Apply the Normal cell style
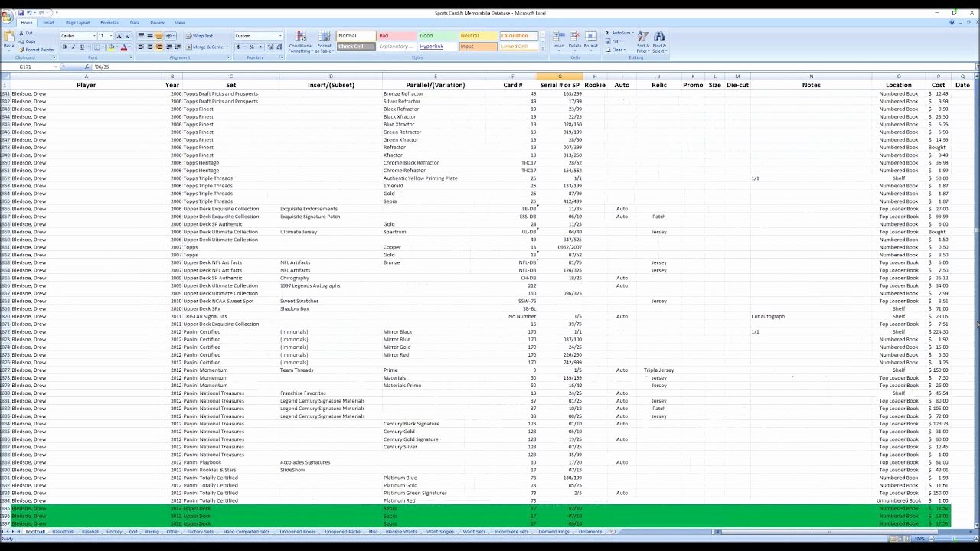This screenshot has width=980, height=551. coord(356,36)
